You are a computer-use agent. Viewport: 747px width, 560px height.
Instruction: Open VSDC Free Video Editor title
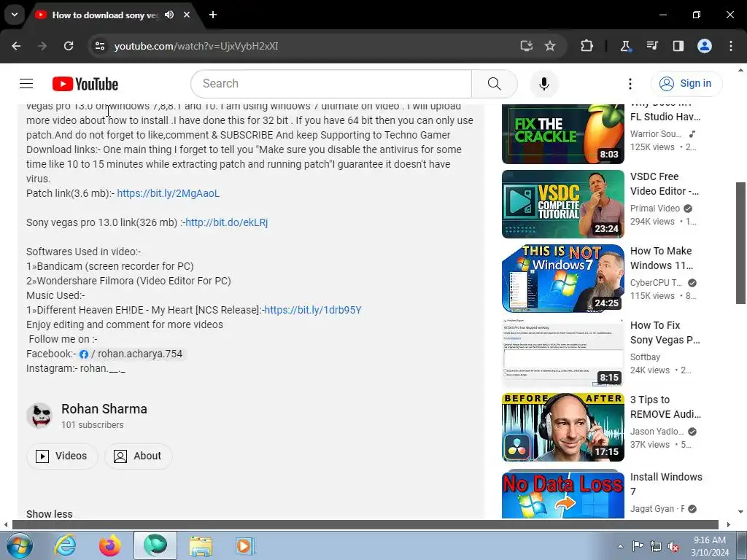click(x=665, y=184)
